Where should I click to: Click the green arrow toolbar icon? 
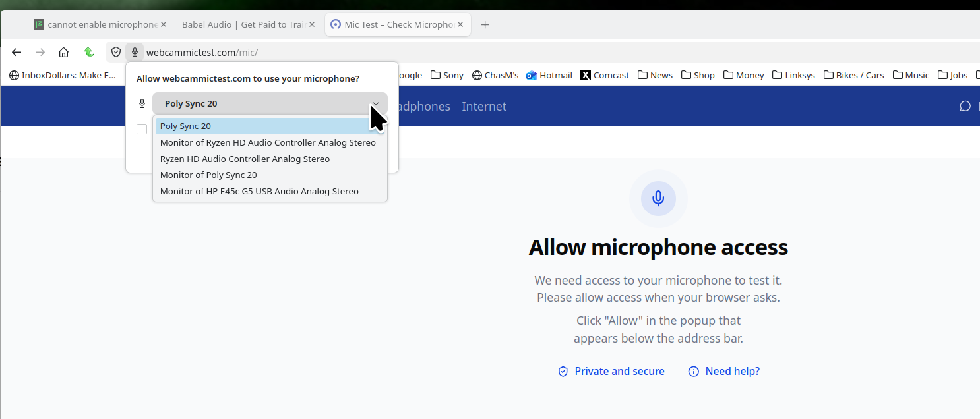(89, 52)
